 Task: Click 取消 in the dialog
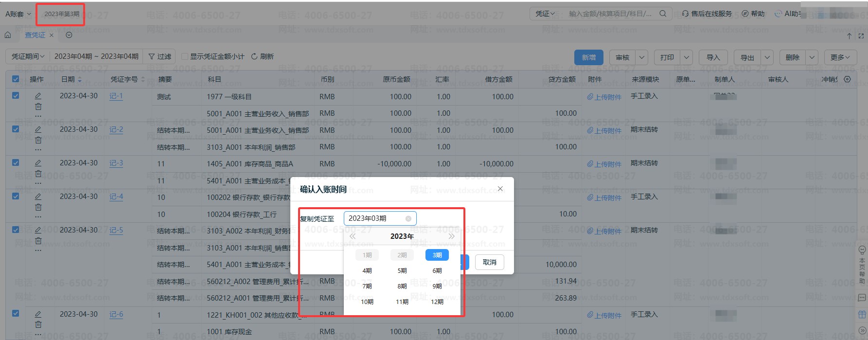tap(489, 262)
